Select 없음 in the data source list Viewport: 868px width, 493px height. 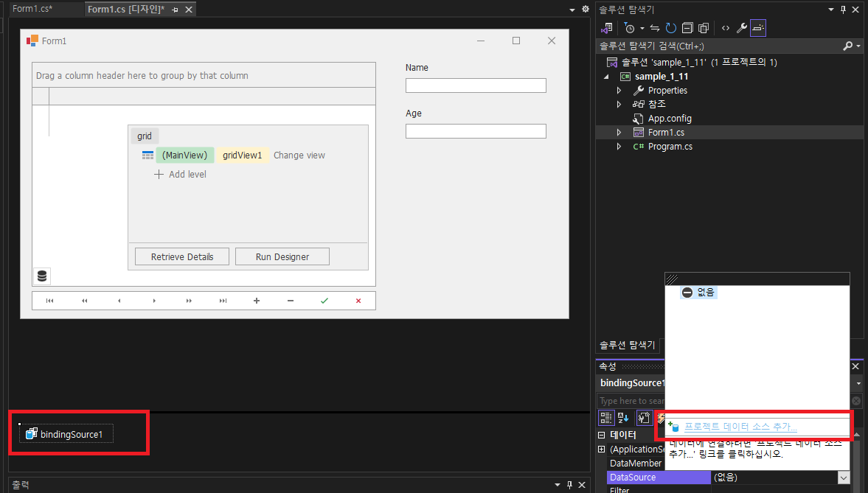coord(698,292)
